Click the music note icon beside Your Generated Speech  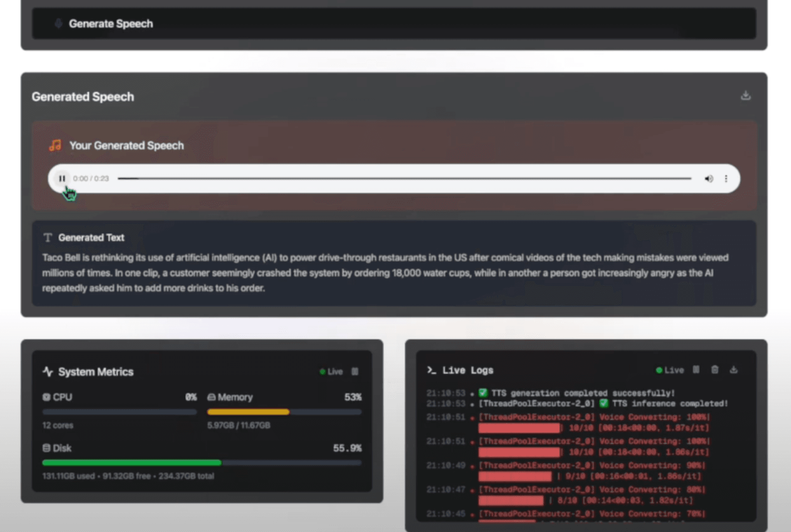[55, 145]
